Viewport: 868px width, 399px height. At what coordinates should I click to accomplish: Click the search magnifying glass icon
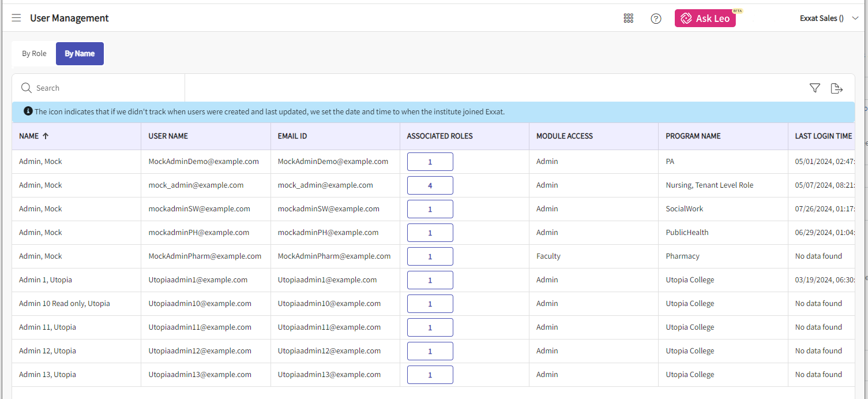pos(26,88)
